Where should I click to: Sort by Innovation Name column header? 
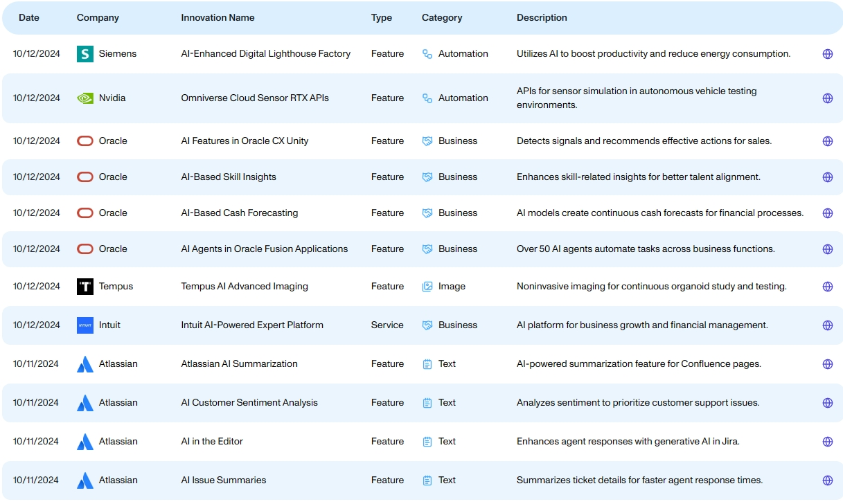coord(218,18)
